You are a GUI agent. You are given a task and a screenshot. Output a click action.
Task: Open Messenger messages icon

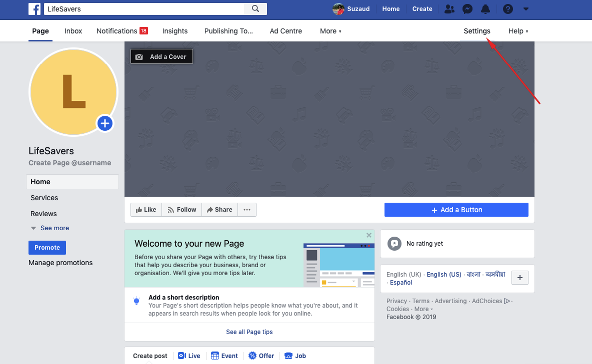point(467,9)
